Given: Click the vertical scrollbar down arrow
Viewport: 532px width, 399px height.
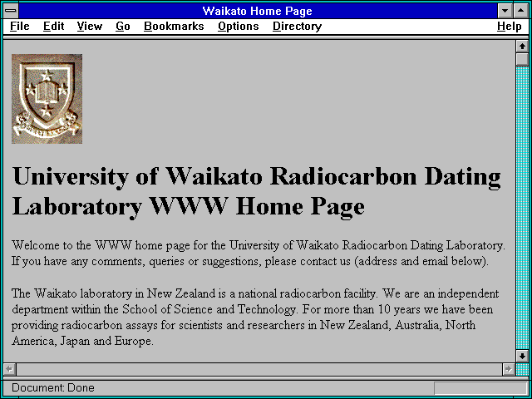Looking at the screenshot, I should click(x=522, y=356).
